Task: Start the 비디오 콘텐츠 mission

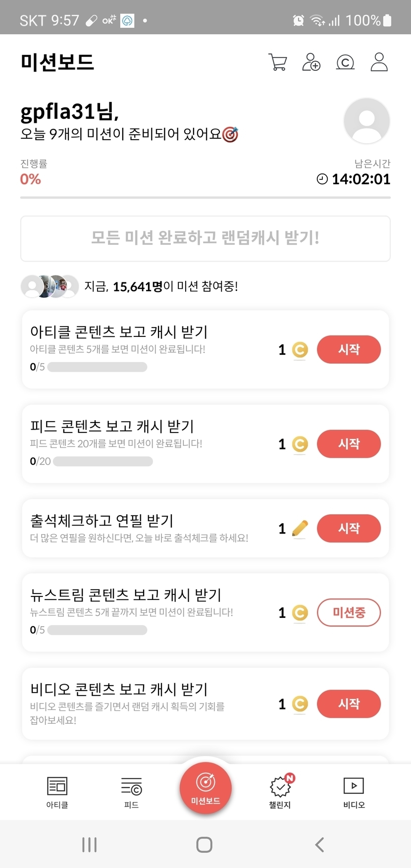Action: [x=349, y=704]
